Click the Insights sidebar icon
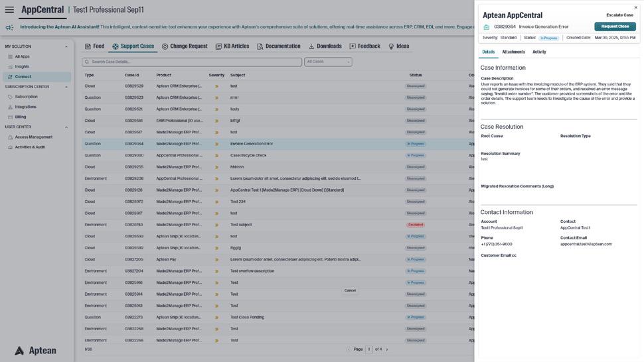Viewport: 644px width, 362px height. (x=10, y=66)
